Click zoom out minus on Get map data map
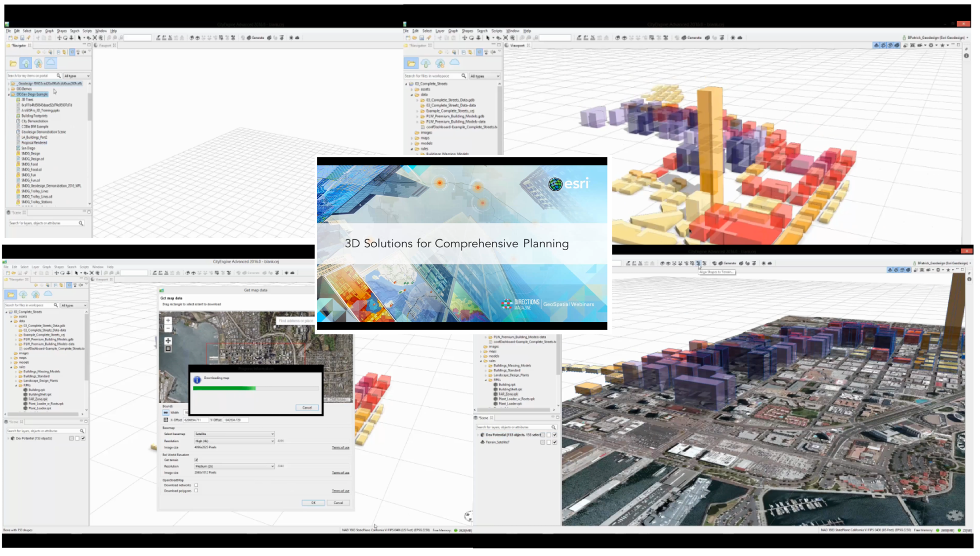Screen dimensions: 980x556 pos(168,328)
